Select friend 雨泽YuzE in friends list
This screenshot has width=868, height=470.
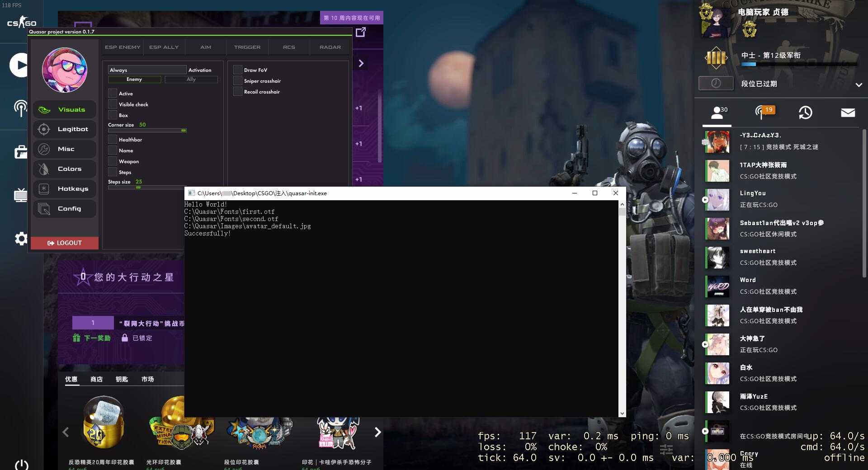(782, 402)
